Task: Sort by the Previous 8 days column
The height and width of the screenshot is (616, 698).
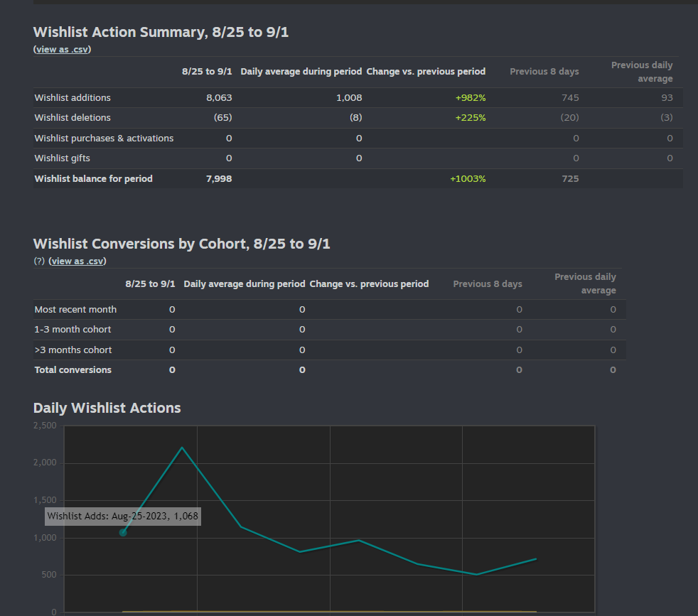Action: point(544,71)
